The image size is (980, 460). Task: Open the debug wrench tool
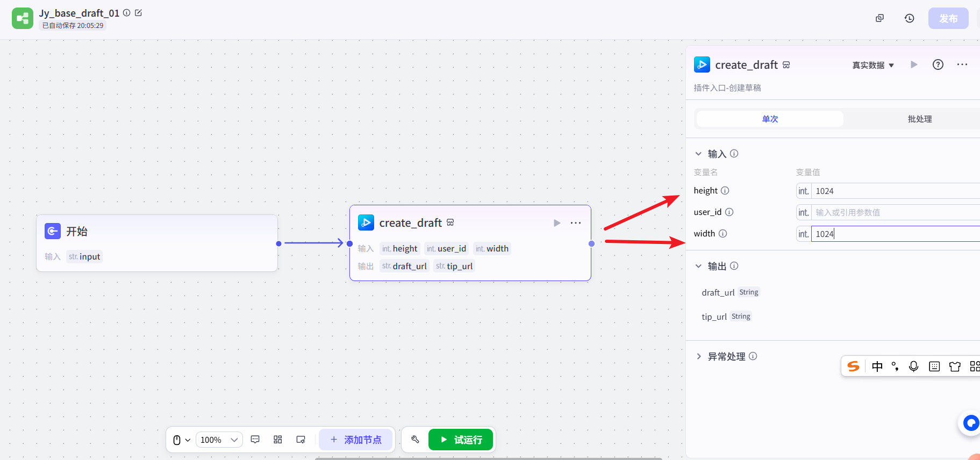415,440
